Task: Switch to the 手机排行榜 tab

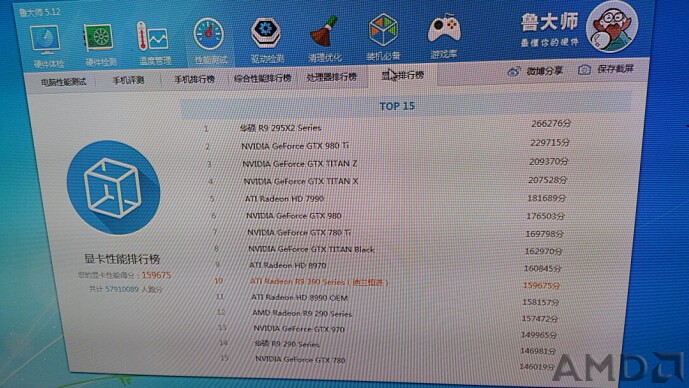Action: click(194, 79)
